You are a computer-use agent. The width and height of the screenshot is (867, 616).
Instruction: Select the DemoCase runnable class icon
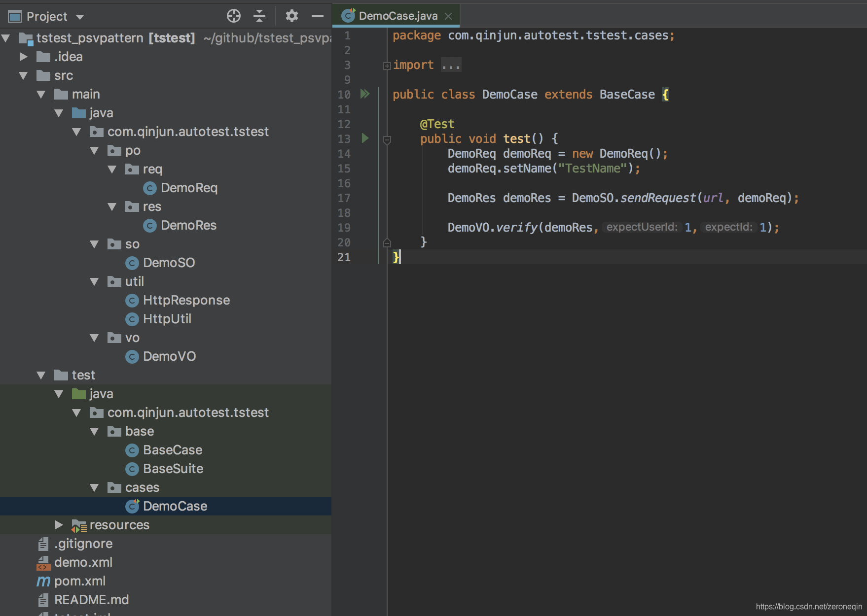[132, 506]
